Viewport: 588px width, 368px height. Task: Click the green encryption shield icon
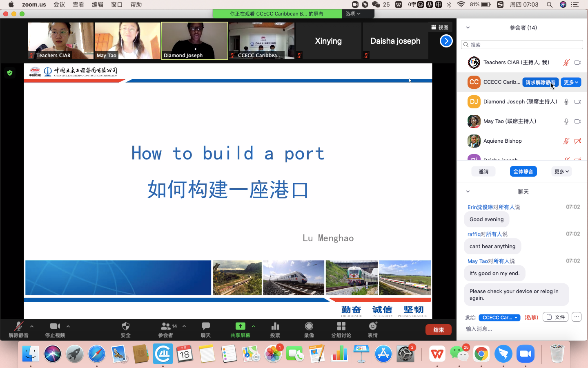coord(10,73)
